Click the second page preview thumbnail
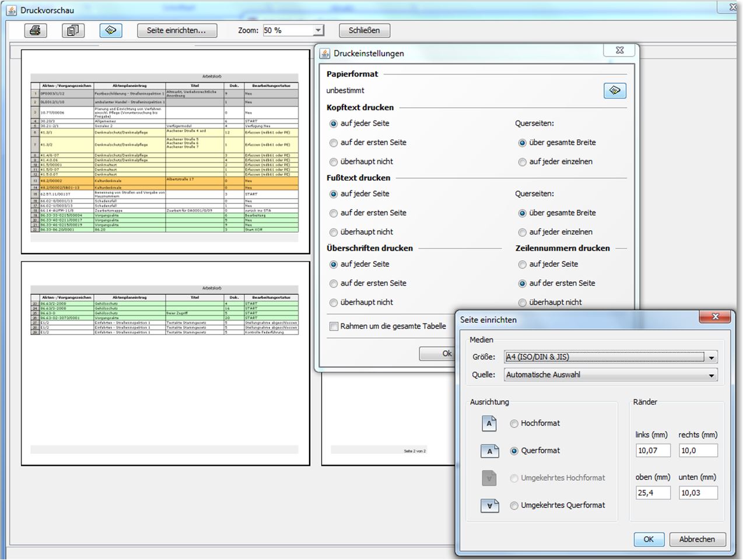 [x=166, y=364]
